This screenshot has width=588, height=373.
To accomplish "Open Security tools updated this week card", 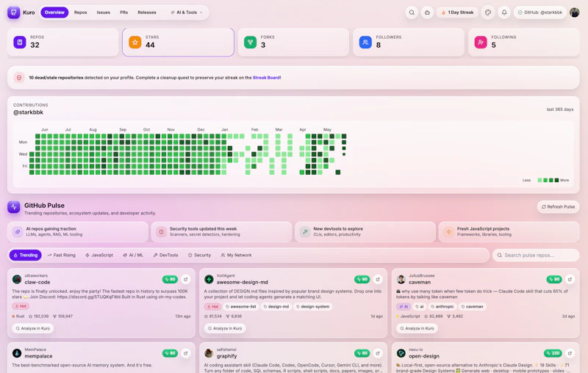I will pos(222,232).
